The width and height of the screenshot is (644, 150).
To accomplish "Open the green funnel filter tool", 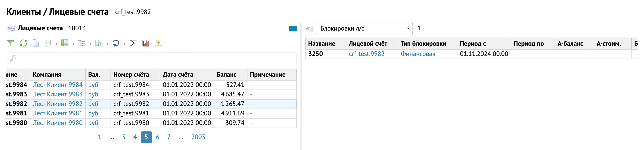I will point(11,43).
